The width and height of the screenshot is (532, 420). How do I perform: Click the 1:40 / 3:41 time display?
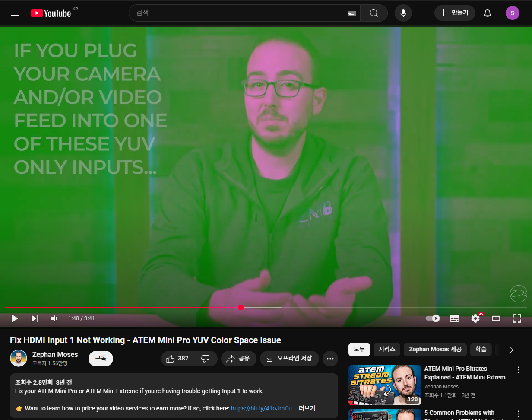point(82,318)
